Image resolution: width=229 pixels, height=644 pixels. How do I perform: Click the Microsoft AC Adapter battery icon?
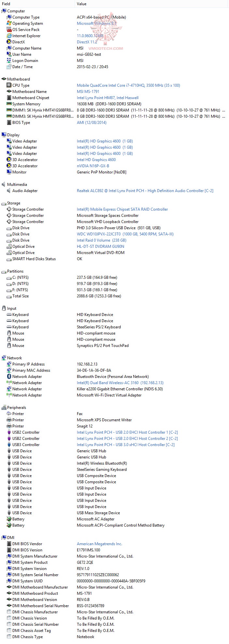coord(9,519)
